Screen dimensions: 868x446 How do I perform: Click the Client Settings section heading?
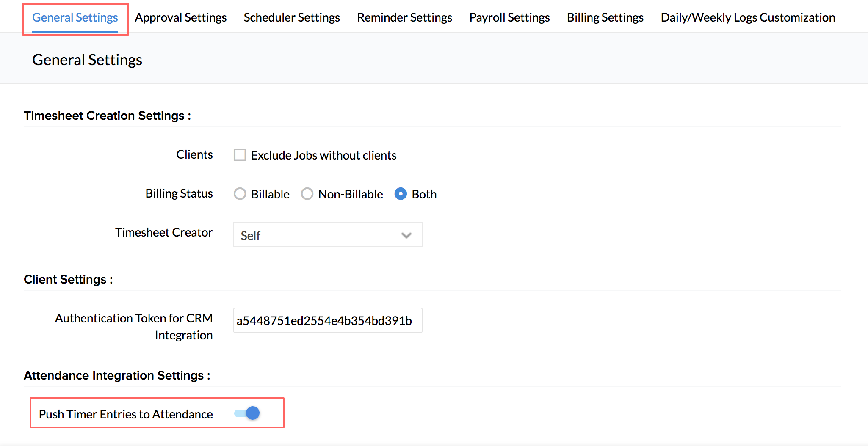[68, 279]
